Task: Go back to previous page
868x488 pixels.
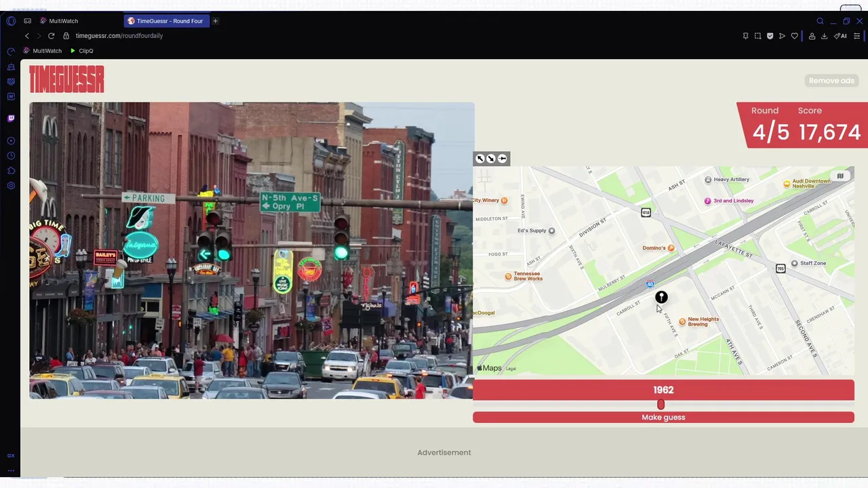Action: tap(27, 36)
